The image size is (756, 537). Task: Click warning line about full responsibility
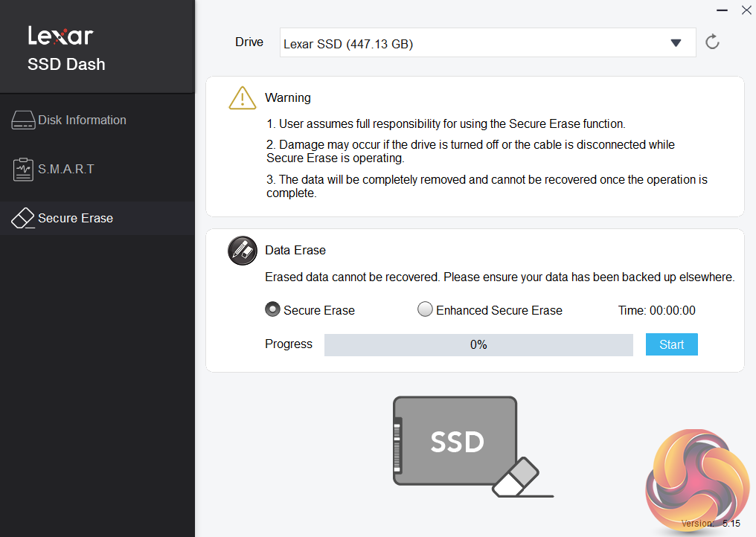[446, 124]
